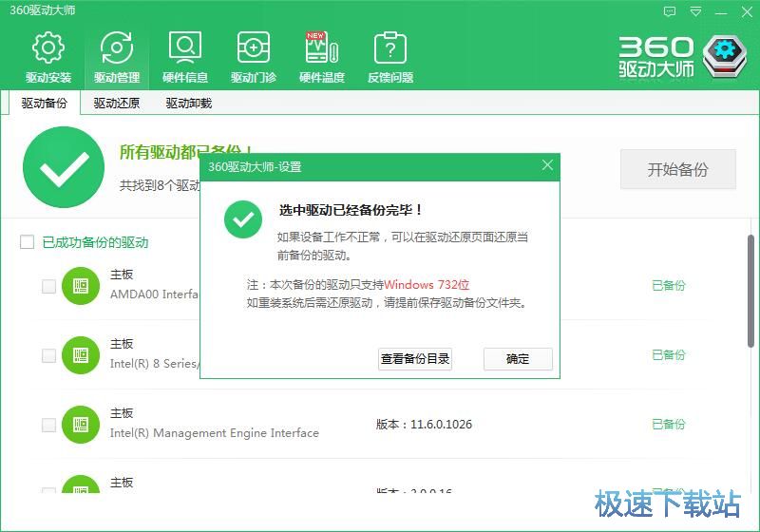Click 已备份 status of Management Engine row
This screenshot has width=760, height=532.
click(669, 425)
